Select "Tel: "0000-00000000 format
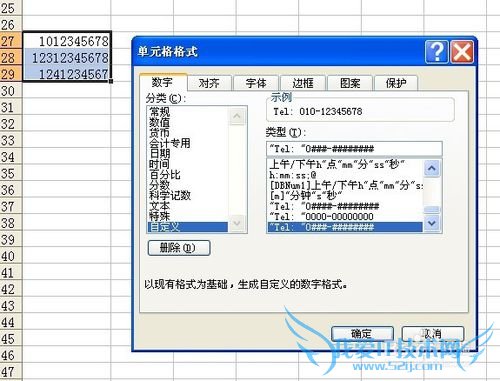500x381 pixels. [x=345, y=217]
